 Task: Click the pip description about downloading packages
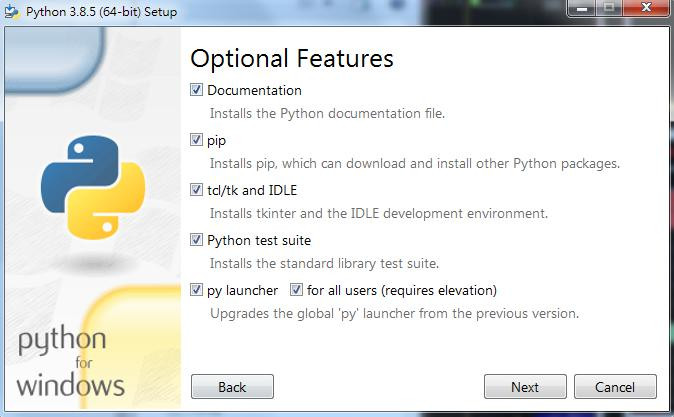tap(415, 164)
